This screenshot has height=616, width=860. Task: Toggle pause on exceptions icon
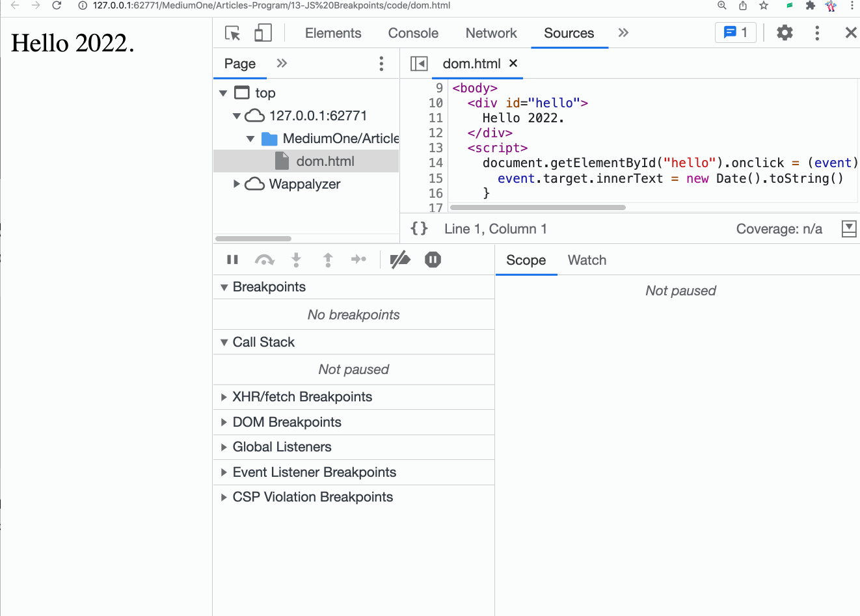433,260
